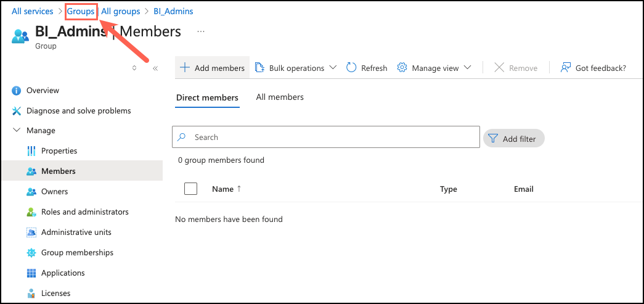Click the Email column header
The image size is (644, 304).
point(524,189)
